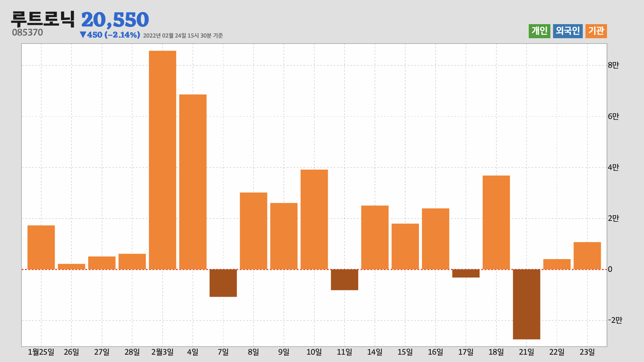Click the large negative bar for 21일
Viewport: 644px width, 362px height.
(x=527, y=304)
